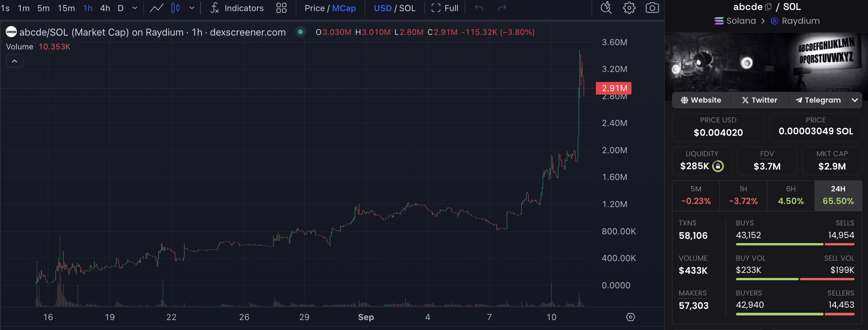
Task: Toggle chart to Price mode
Action: 314,8
